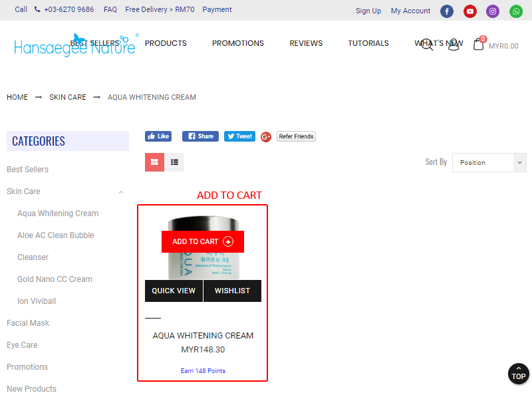Click the Sign Up link
The image size is (532, 399).
click(x=368, y=11)
